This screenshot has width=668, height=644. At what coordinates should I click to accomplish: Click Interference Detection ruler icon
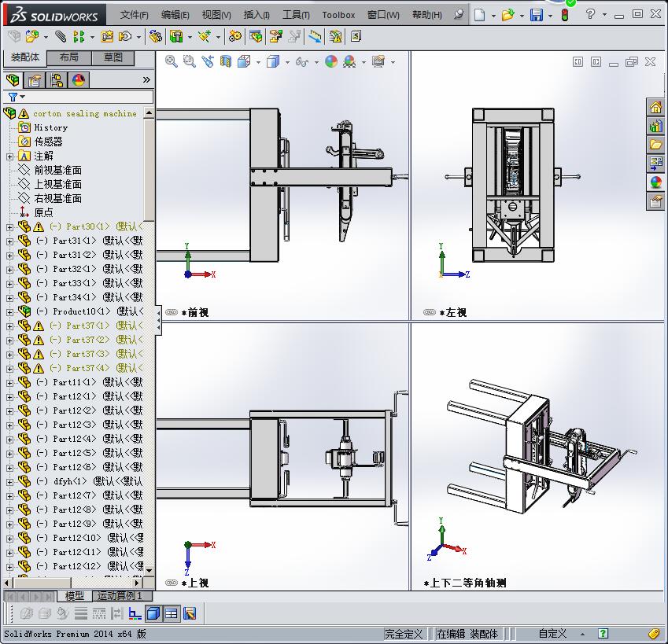coord(315,37)
